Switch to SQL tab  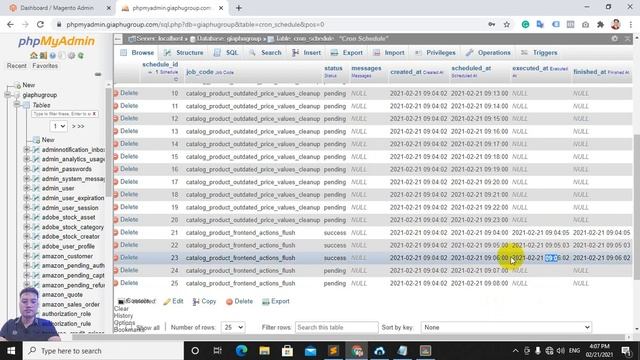point(227,53)
